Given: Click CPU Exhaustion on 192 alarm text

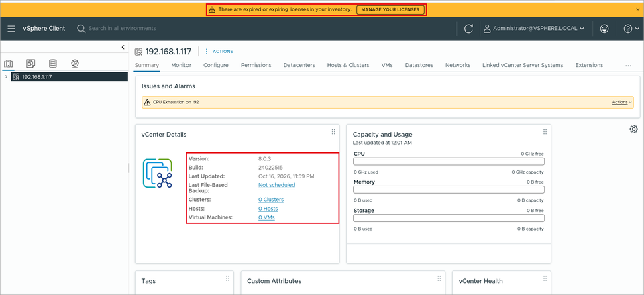Looking at the screenshot, I should 176,102.
